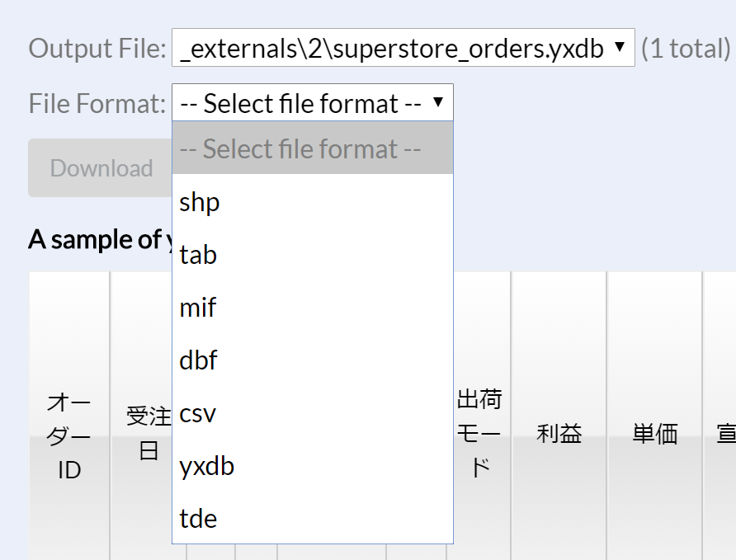
Task: Click the '(1 total)' label
Action: pyautogui.click(x=684, y=47)
